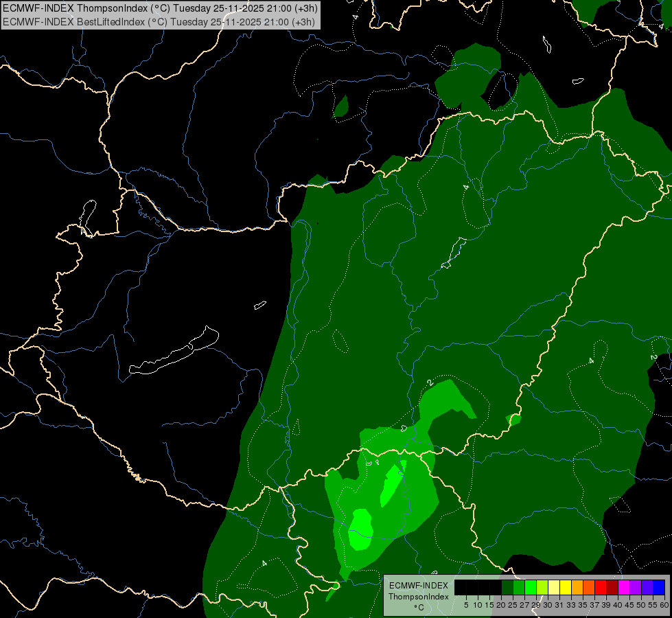
Task: Select the purple 45–50 legend swatch
Action: click(x=636, y=587)
